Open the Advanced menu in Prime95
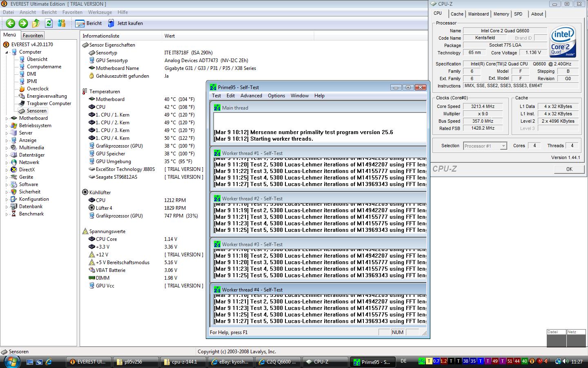Viewport: 588px width, 368px height. click(251, 96)
